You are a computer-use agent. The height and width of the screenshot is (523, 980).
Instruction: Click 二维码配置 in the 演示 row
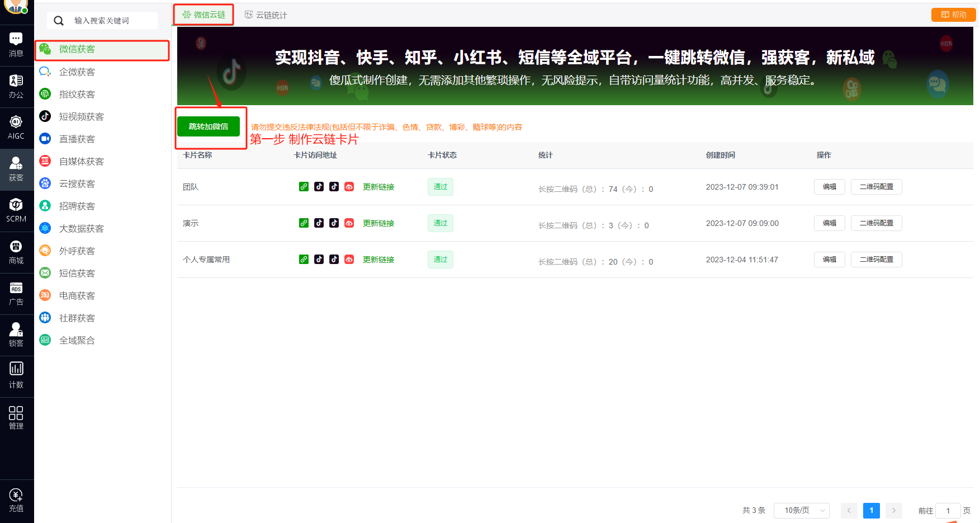(877, 223)
